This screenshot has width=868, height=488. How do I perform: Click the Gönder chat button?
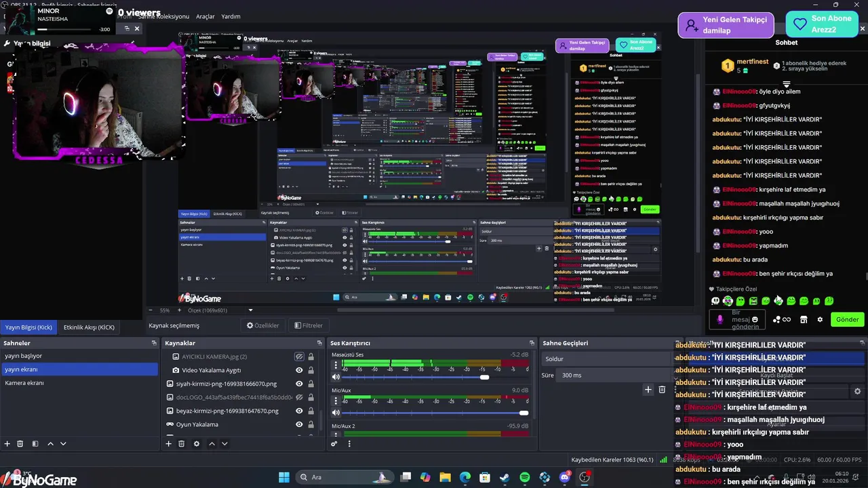click(847, 319)
